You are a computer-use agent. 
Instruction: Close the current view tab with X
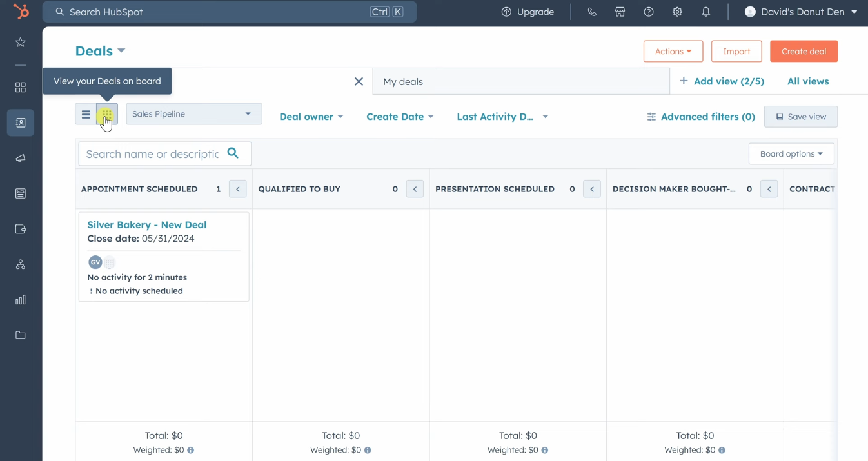click(359, 81)
